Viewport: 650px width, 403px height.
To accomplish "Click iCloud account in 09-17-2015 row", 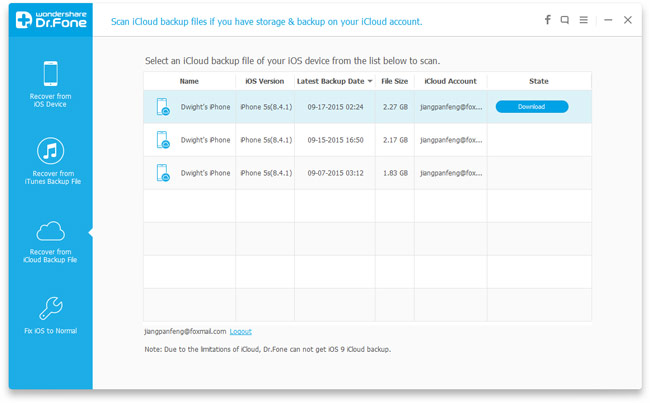I will pyautogui.click(x=451, y=107).
